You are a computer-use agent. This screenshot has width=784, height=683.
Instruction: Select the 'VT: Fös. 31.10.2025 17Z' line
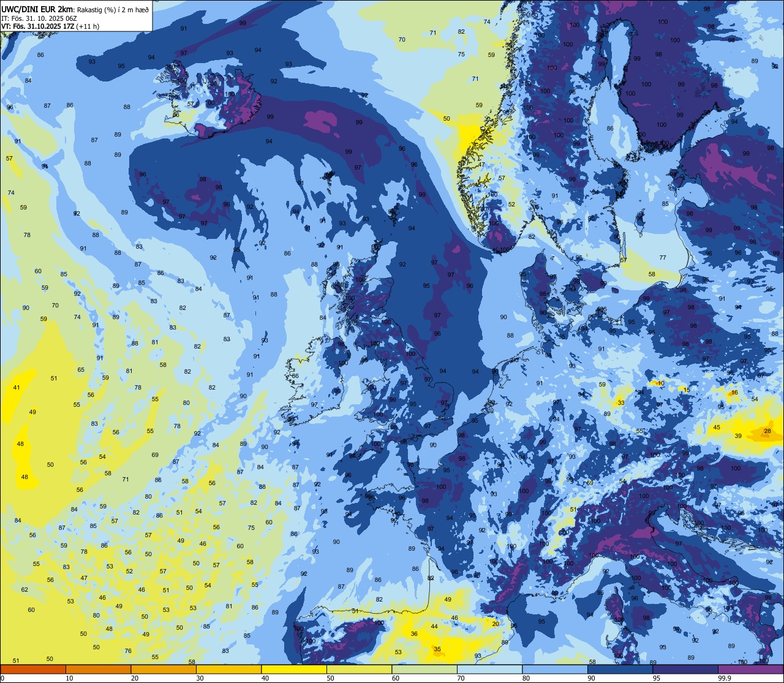[37, 26]
